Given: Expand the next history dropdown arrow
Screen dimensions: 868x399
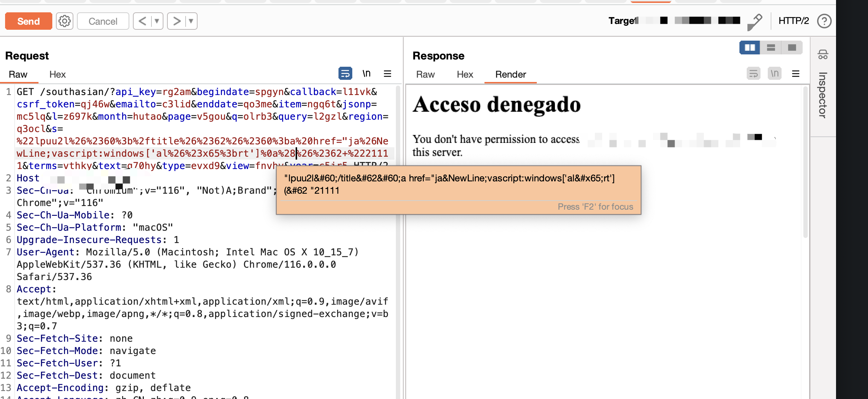Looking at the screenshot, I should click(191, 21).
